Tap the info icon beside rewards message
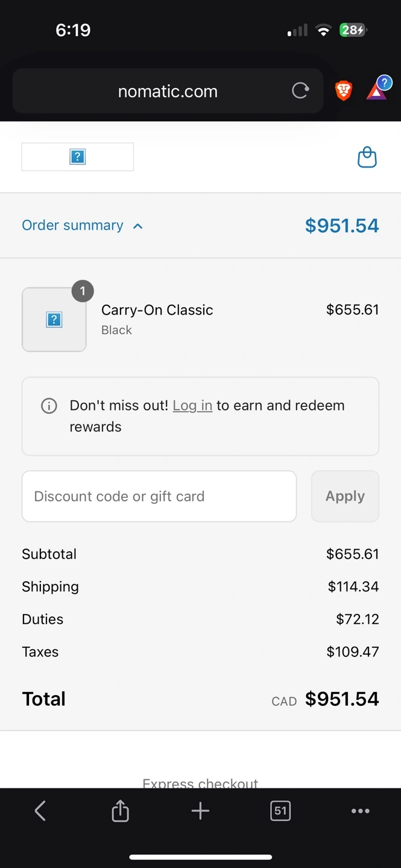The width and height of the screenshot is (401, 868). click(49, 406)
